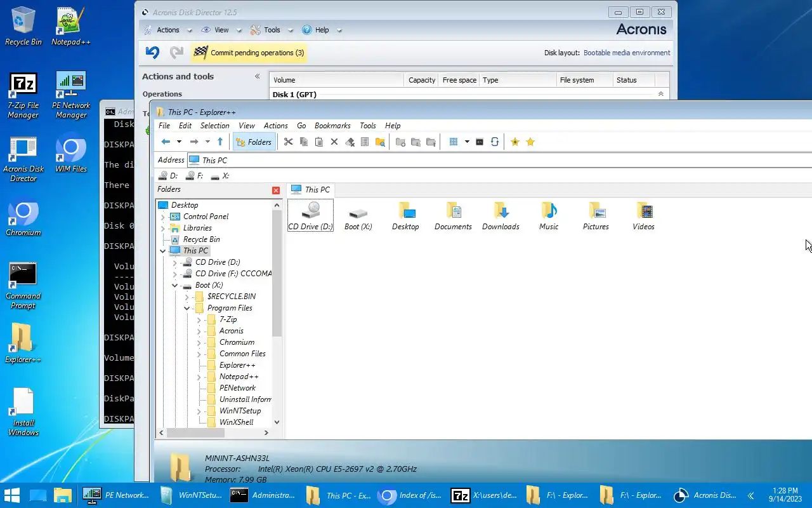Select the Downloads folder in file view
Image resolution: width=812 pixels, height=508 pixels.
click(501, 216)
